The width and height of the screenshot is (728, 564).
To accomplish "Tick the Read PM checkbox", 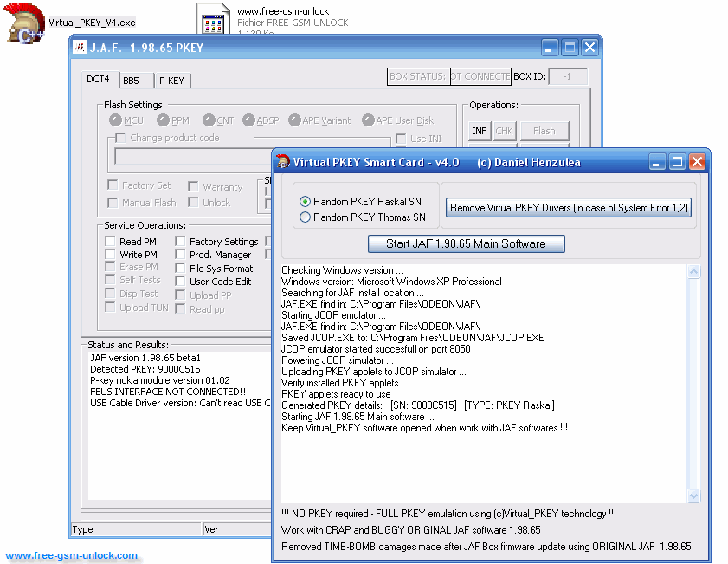I will coord(111,242).
